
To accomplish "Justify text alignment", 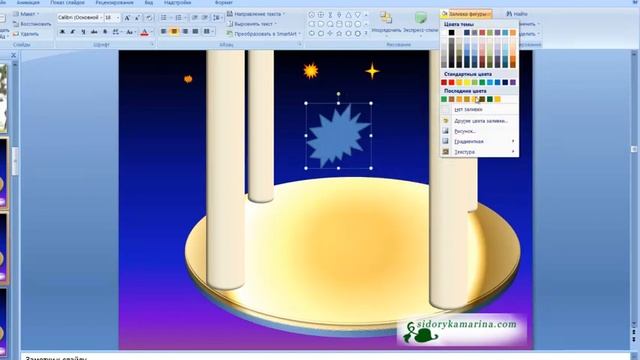I will 196,31.
